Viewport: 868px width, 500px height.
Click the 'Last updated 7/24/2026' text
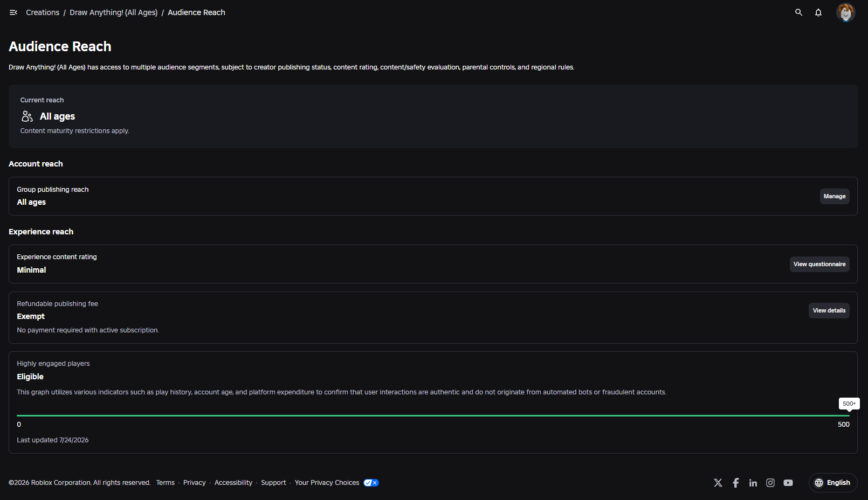pos(53,440)
